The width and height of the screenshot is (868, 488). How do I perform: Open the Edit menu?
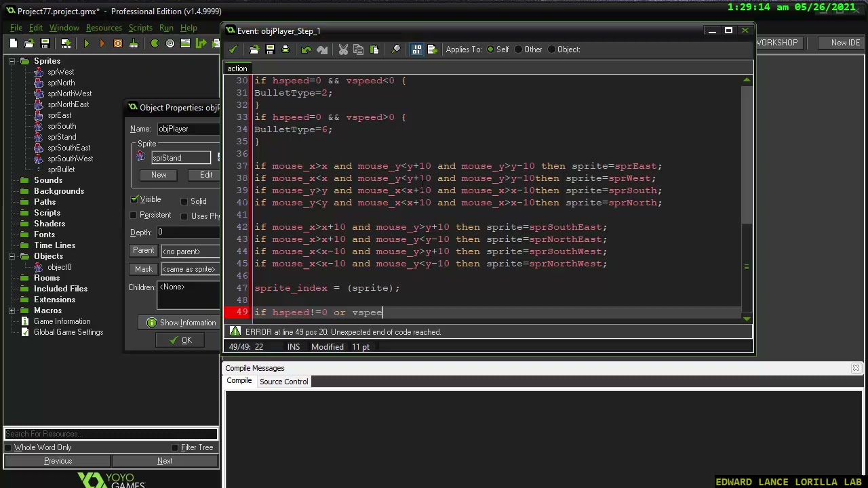tap(35, 28)
